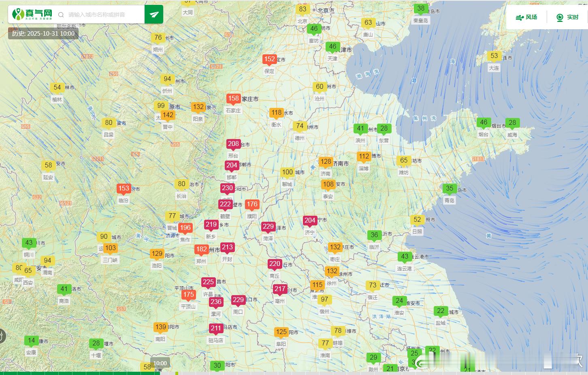The width and height of the screenshot is (588, 375).
Task: Click the green paper-plane search button
Action: coord(154,15)
